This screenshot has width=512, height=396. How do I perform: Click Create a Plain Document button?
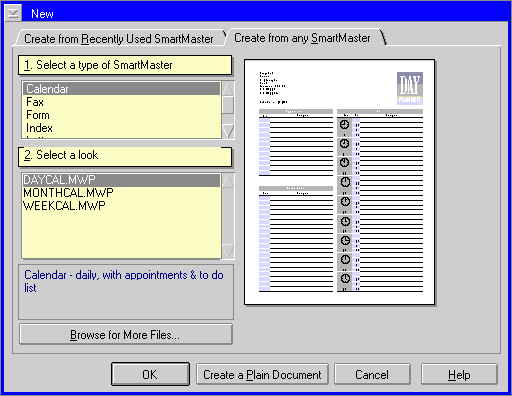click(x=262, y=375)
